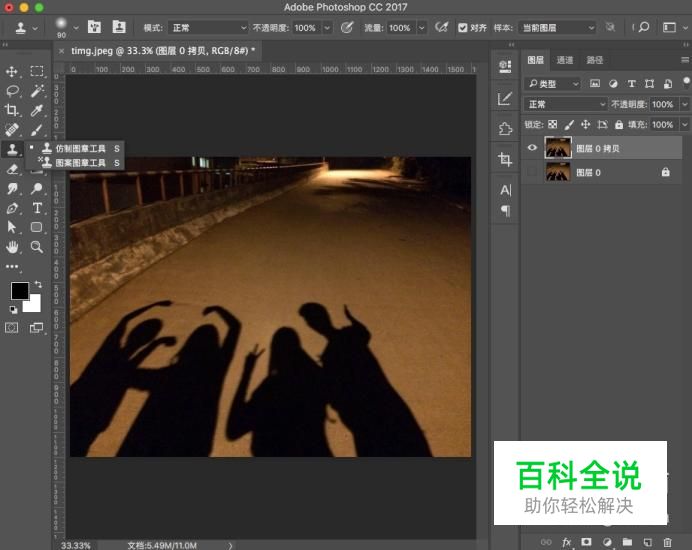Add a layer style fx
This screenshot has width=692, height=550.
[567, 542]
